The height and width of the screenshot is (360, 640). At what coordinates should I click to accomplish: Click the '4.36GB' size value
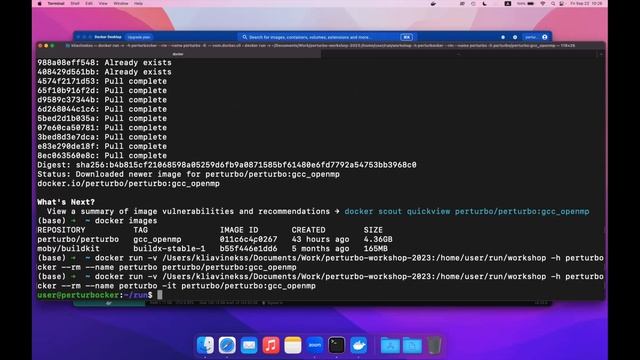pos(378,239)
